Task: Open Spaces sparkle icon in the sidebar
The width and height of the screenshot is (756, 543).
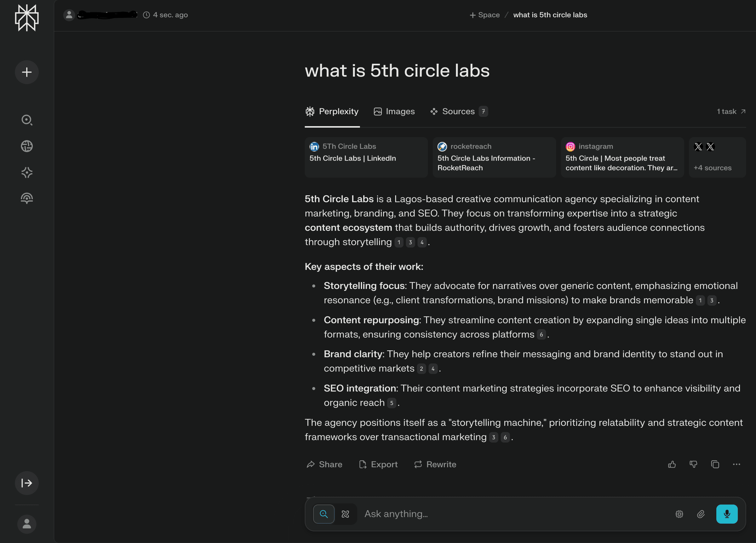Action: [27, 172]
